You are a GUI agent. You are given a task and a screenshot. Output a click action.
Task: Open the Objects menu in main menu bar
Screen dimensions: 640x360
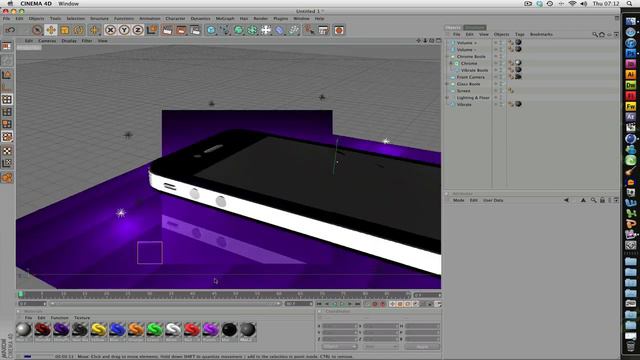tap(36, 18)
